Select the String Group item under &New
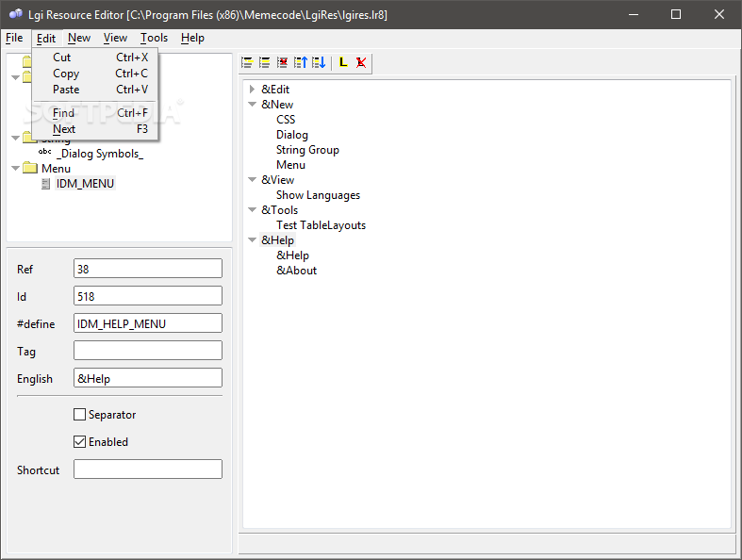Image resolution: width=742 pixels, height=560 pixels. click(x=307, y=150)
